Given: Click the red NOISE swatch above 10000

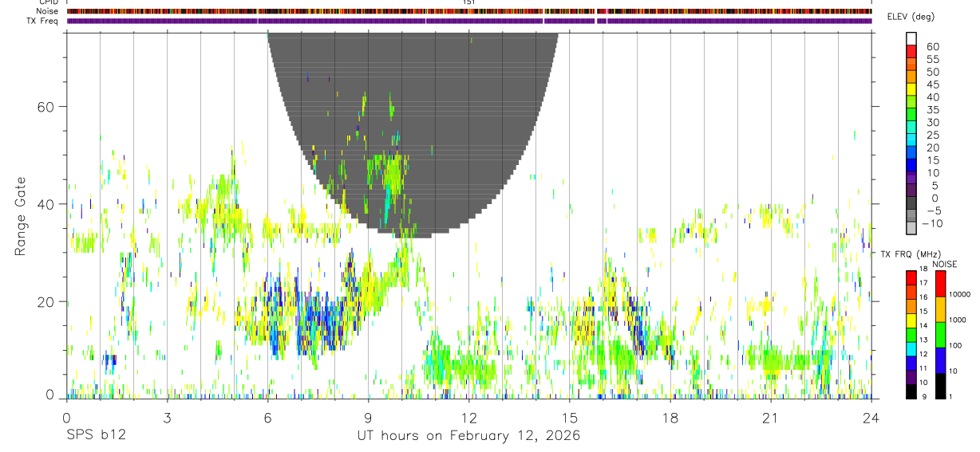Looking at the screenshot, I should [x=940, y=283].
